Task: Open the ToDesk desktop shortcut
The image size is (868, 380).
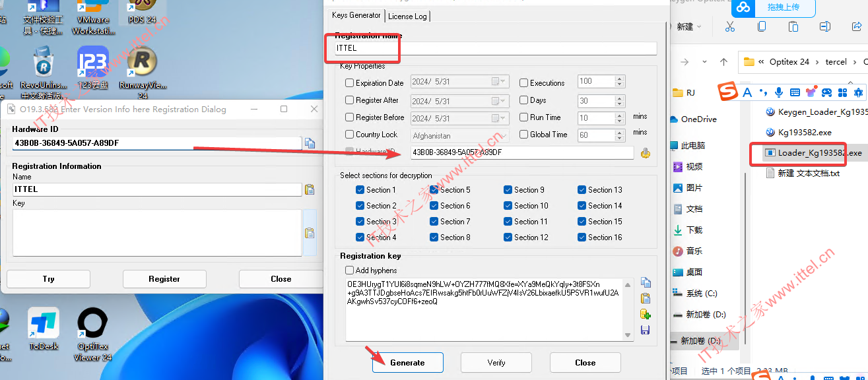Action: coord(44,329)
